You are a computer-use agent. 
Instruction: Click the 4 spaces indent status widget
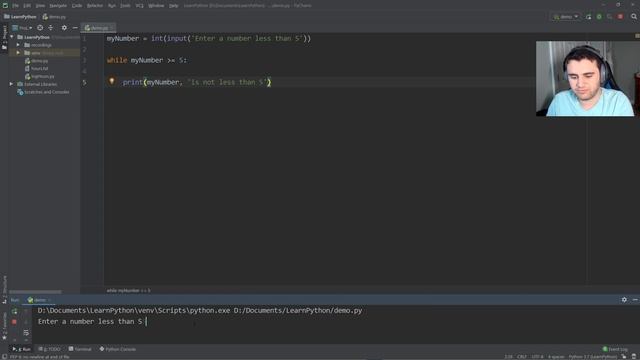556,357
